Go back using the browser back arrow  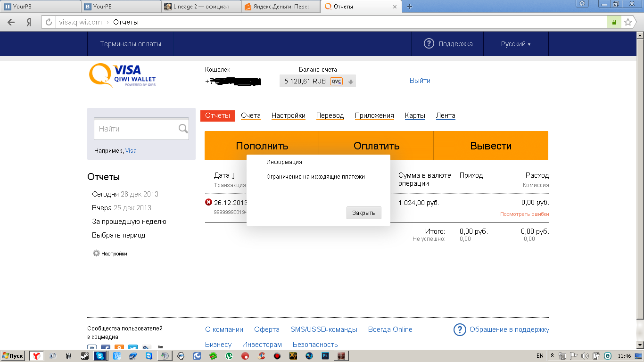click(x=11, y=22)
